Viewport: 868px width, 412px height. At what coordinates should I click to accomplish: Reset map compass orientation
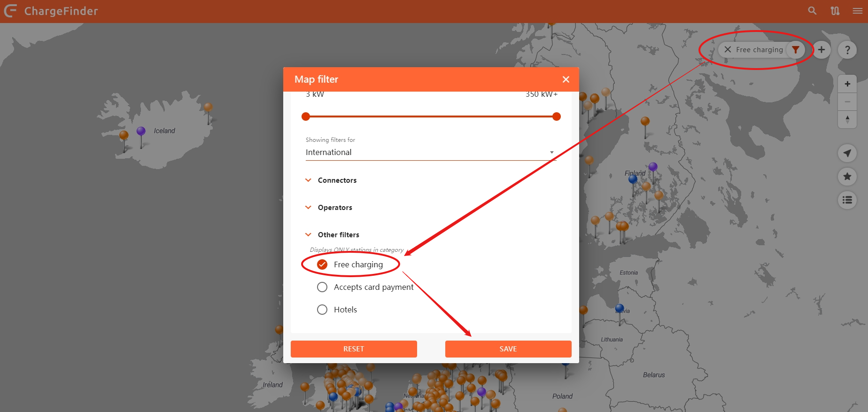[x=847, y=119]
